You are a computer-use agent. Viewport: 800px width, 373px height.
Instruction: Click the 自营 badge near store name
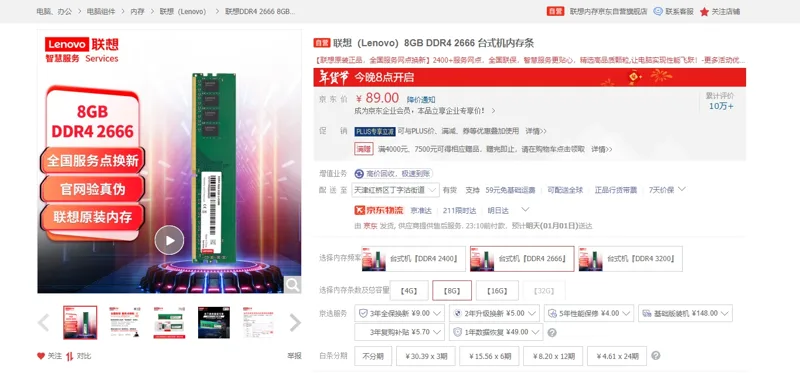click(x=555, y=11)
